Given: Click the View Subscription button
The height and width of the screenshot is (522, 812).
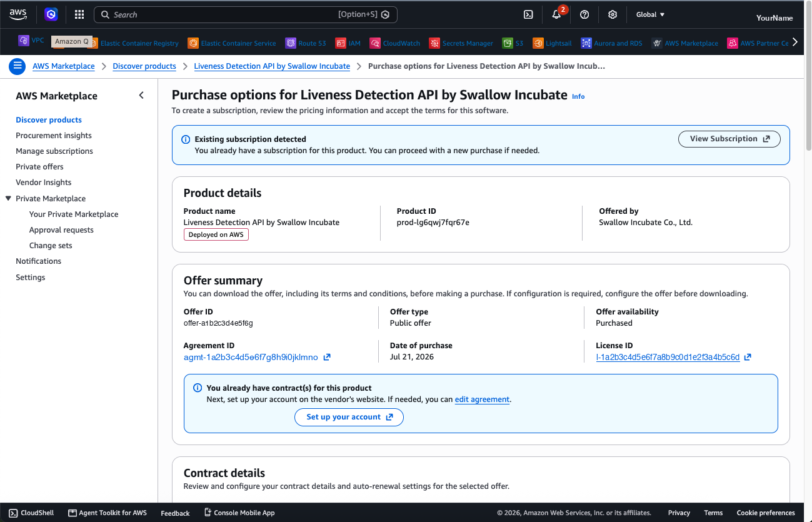Looking at the screenshot, I should coord(729,139).
